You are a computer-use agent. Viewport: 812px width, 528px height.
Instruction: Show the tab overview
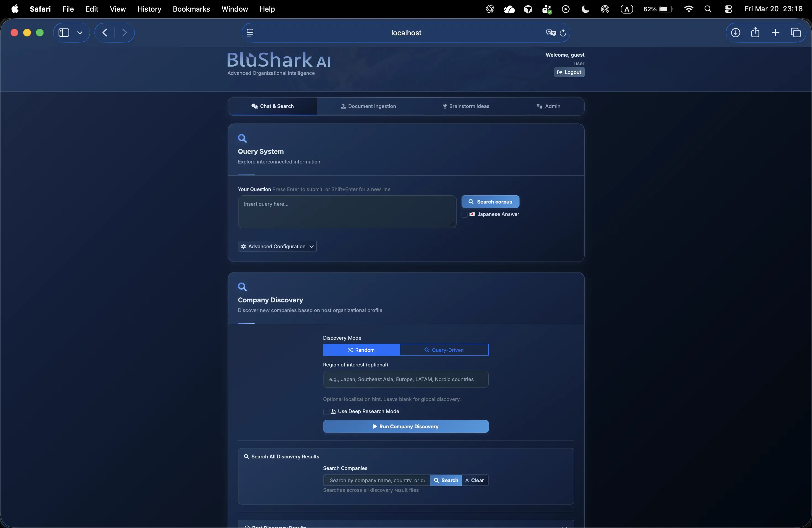796,32
